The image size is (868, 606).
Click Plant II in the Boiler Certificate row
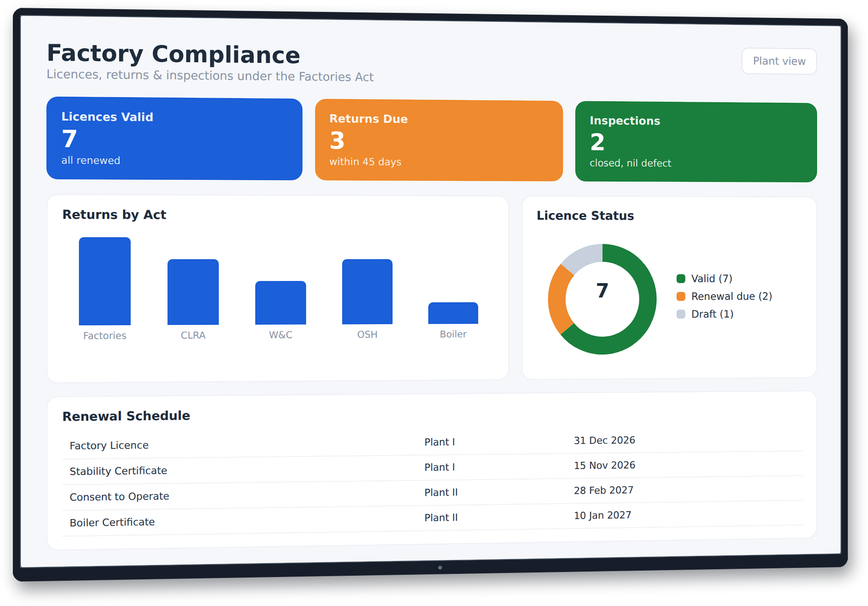441,517
